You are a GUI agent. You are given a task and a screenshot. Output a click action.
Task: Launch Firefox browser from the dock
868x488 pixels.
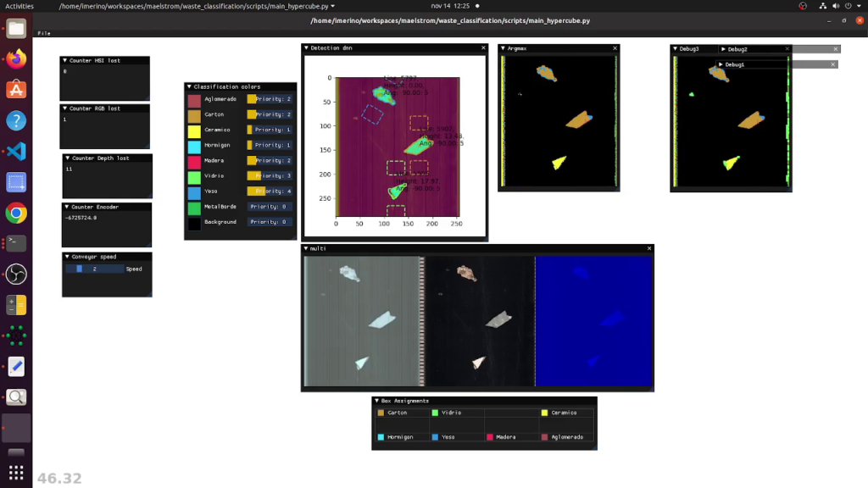16,58
